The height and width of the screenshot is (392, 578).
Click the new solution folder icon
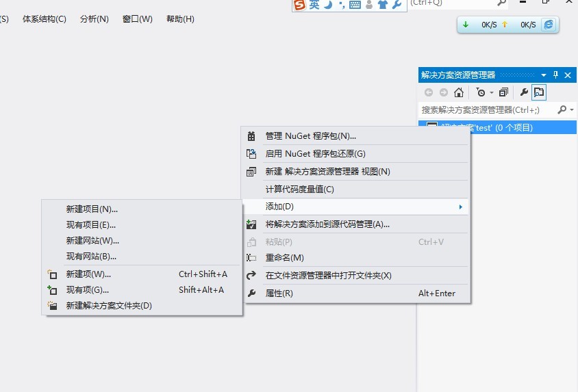point(52,306)
